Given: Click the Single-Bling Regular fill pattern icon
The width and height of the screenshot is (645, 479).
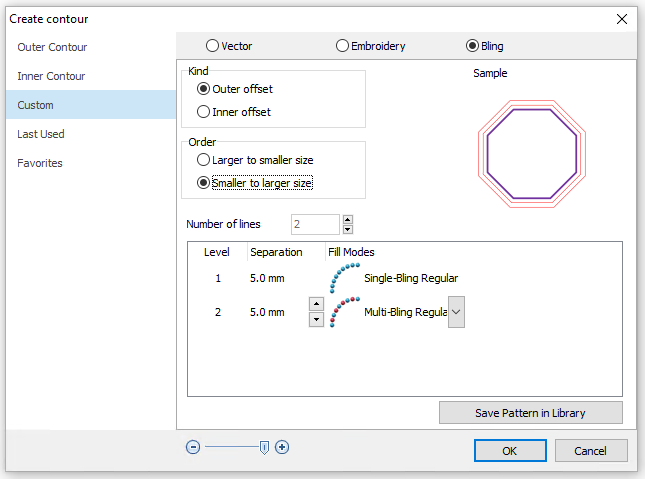Looking at the screenshot, I should (x=345, y=278).
